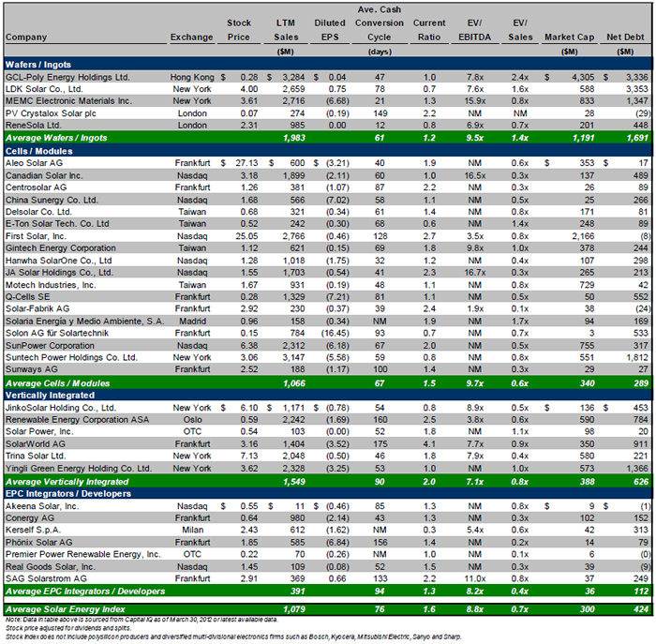Select 'LDK Solar Co., Ltd.' row name
656x644 pixels.
click(44, 89)
